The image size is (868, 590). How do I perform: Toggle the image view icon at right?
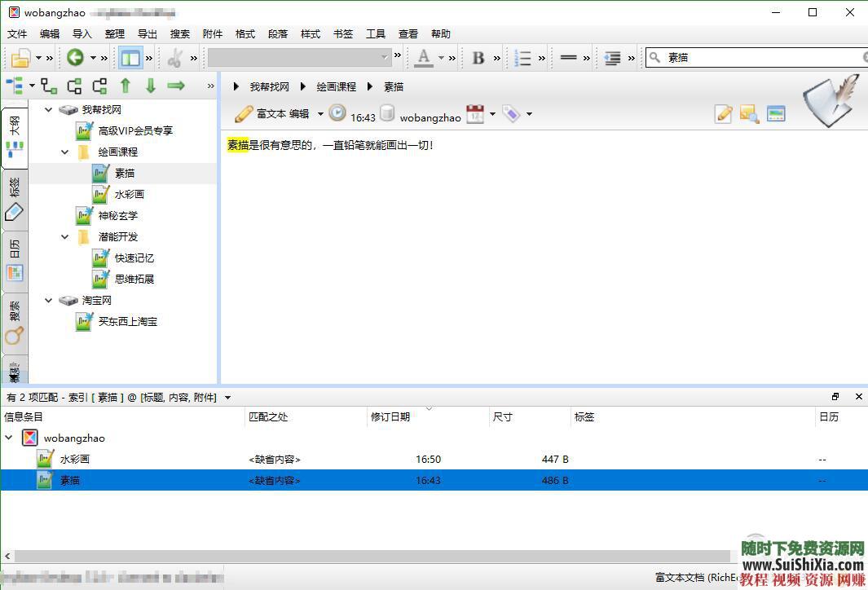coord(775,114)
